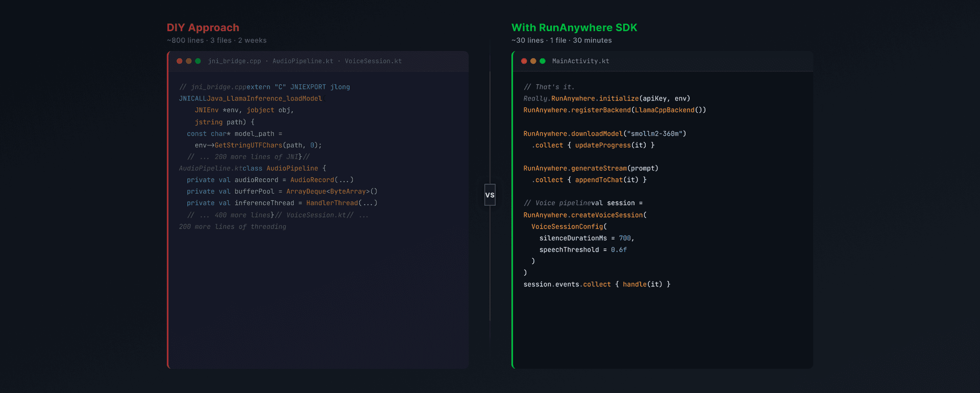Viewport: 980px width, 393px height.
Task: Click the RunAnywhere.generateStream(prompt) line
Action: (591, 168)
